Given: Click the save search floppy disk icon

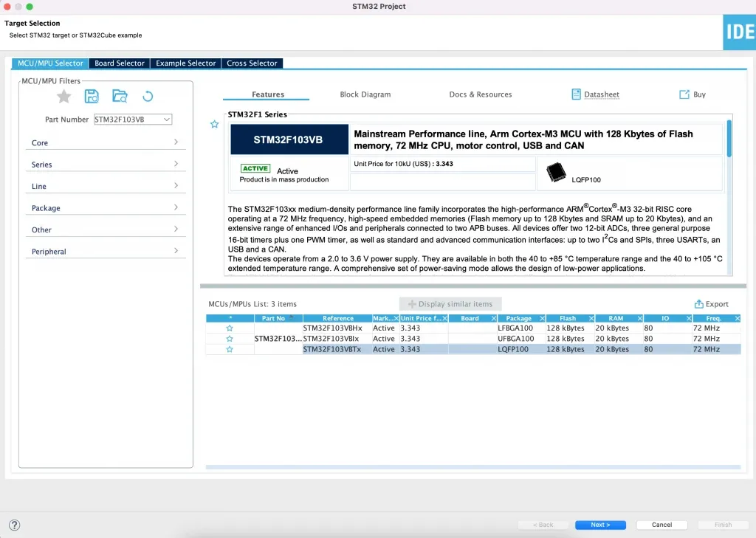Looking at the screenshot, I should 92,96.
